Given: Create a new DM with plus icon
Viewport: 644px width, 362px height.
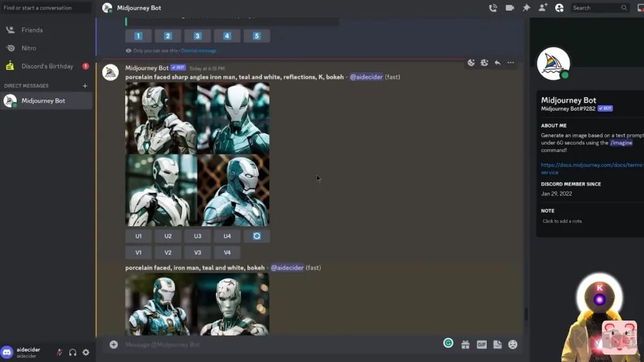Looking at the screenshot, I should click(x=85, y=85).
